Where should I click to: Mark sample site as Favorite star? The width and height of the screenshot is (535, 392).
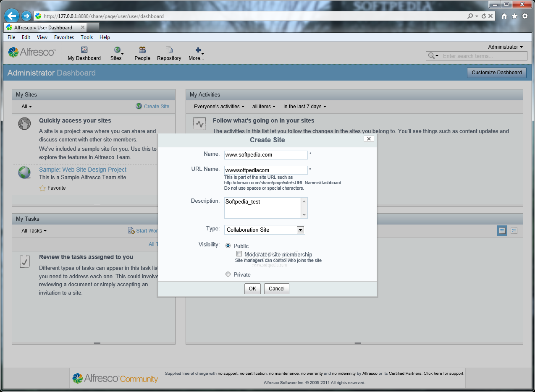click(42, 188)
